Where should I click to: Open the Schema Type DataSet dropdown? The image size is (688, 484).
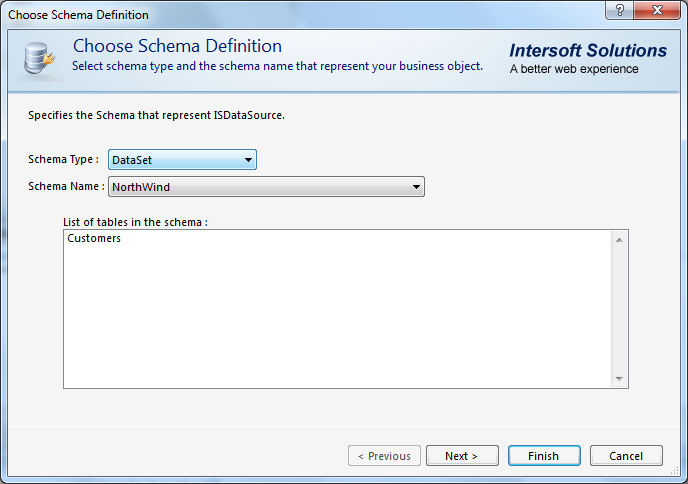tap(182, 160)
